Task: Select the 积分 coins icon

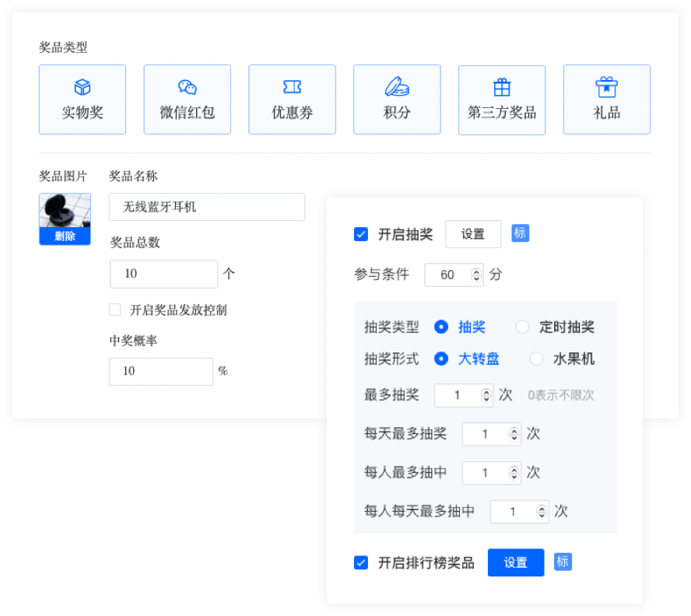Action: 397,86
